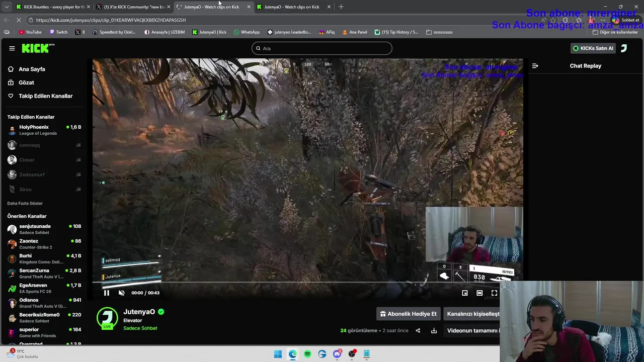Open Gözat in the sidebar

tap(26, 82)
